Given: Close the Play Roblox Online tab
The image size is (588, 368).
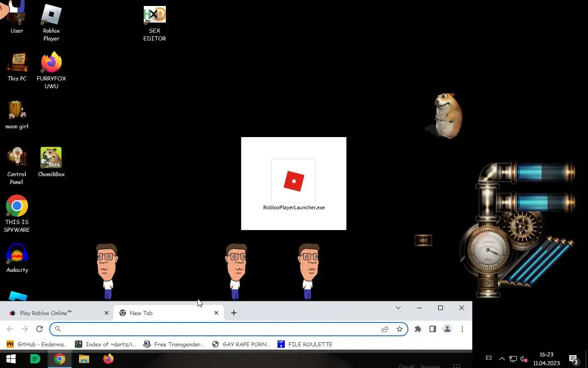Looking at the screenshot, I should (107, 313).
